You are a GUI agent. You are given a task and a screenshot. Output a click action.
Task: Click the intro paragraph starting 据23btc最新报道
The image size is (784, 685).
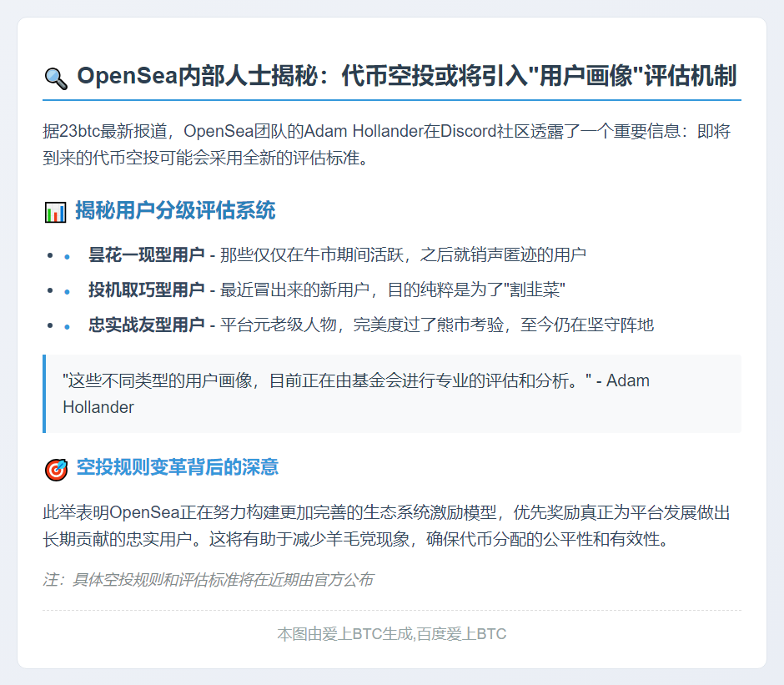click(386, 144)
